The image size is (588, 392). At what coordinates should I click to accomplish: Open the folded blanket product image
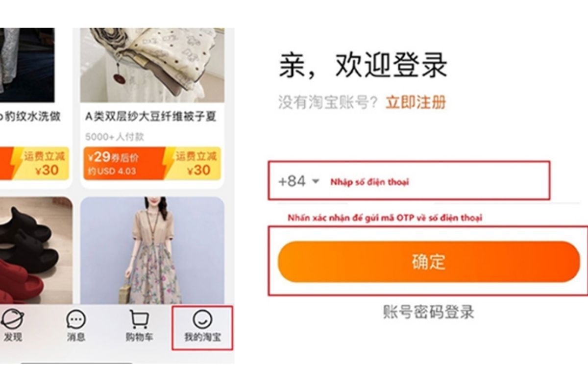[x=152, y=65]
